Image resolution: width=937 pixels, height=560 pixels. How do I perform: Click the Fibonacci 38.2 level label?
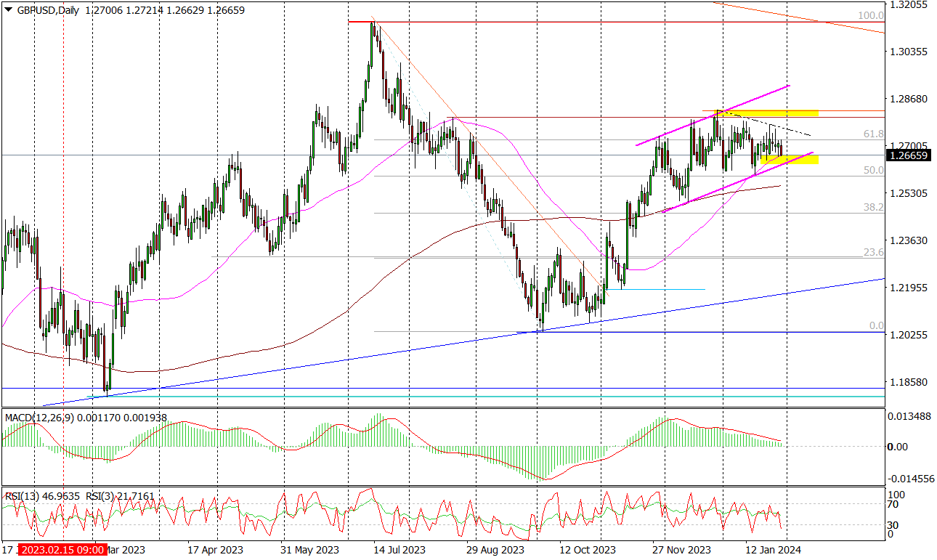pyautogui.click(x=873, y=207)
